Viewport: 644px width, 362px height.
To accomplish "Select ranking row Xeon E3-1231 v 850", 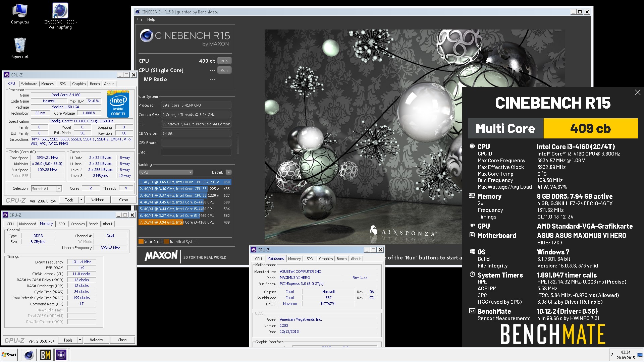I will [x=185, y=182].
